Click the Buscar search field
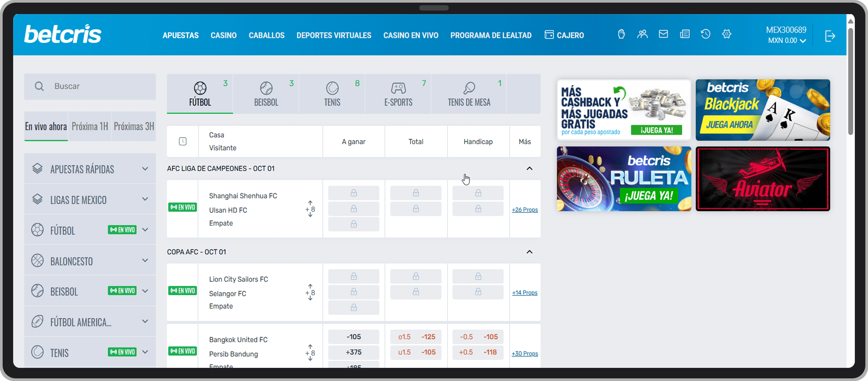This screenshot has height=381, width=868. coord(98,86)
